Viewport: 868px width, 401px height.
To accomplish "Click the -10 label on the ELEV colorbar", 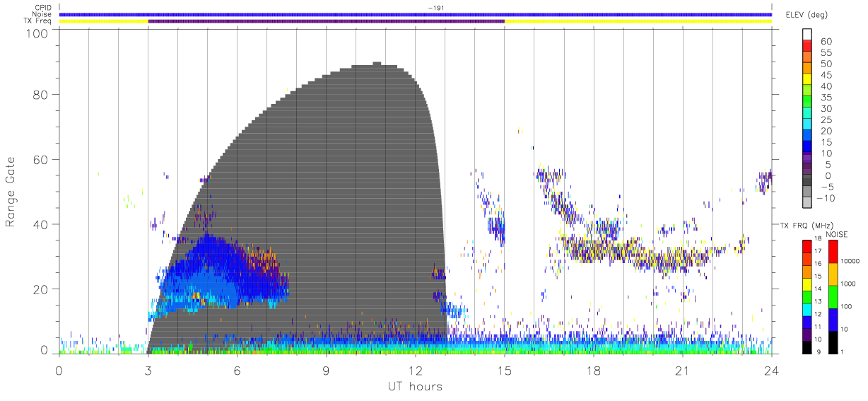I will point(826,197).
